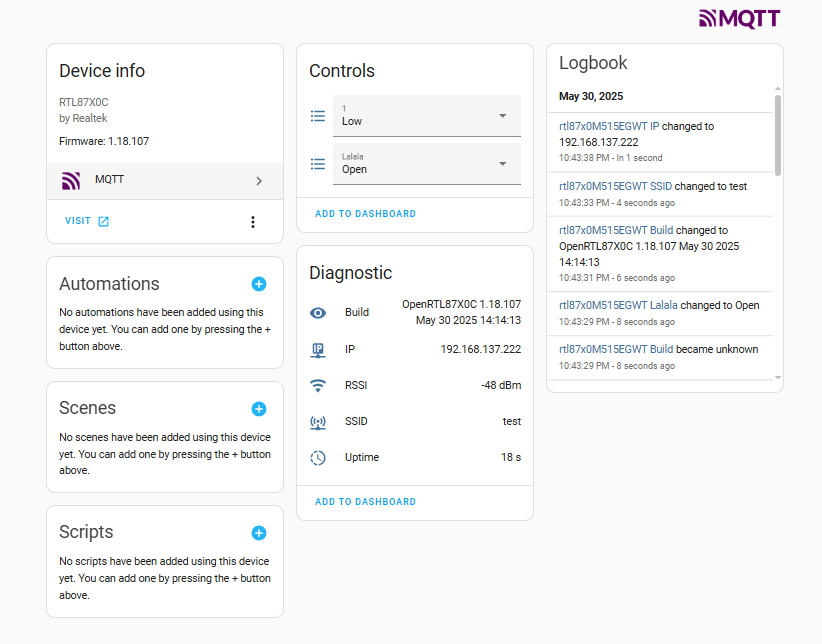Screen dimensions: 822x644
Task: Click the SSID access point icon
Action: coord(318,422)
